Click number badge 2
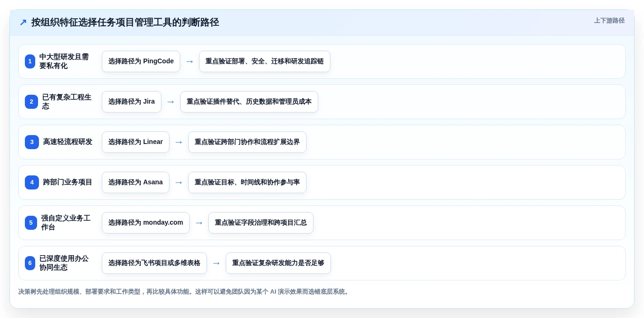Image resolution: width=644 pixels, height=318 pixels. click(x=31, y=102)
